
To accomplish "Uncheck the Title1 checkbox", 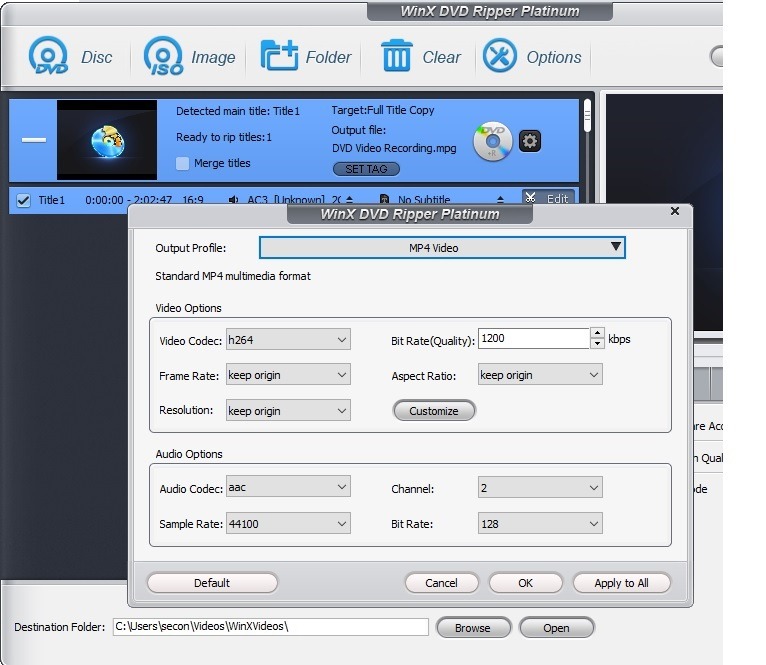I will coord(23,200).
